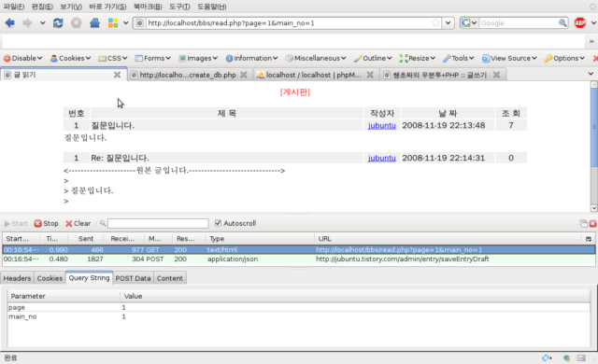Expand the address bar history dropdown
Viewport: 598px width, 364px height.
pos(448,22)
